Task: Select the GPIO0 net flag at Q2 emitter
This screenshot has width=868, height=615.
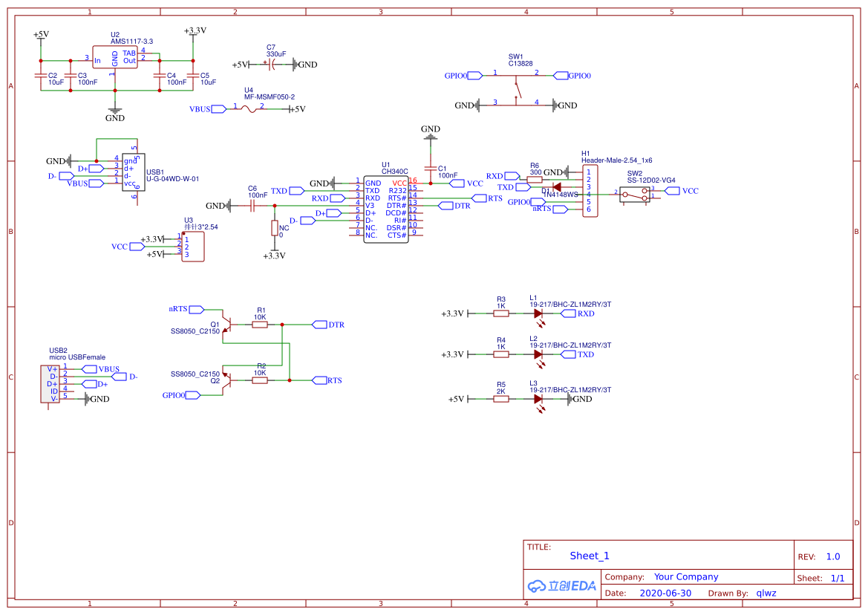Action: tap(181, 395)
